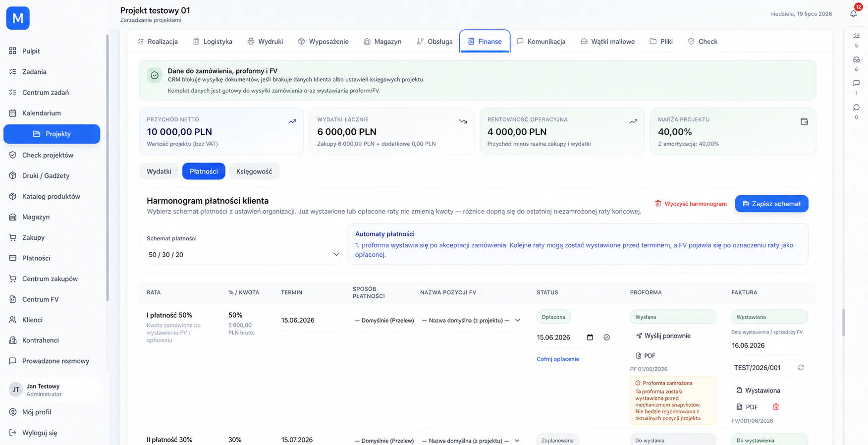Refresh invoice number TEST/2026/001
Viewport: 868px width, 445px height.
coord(801,368)
